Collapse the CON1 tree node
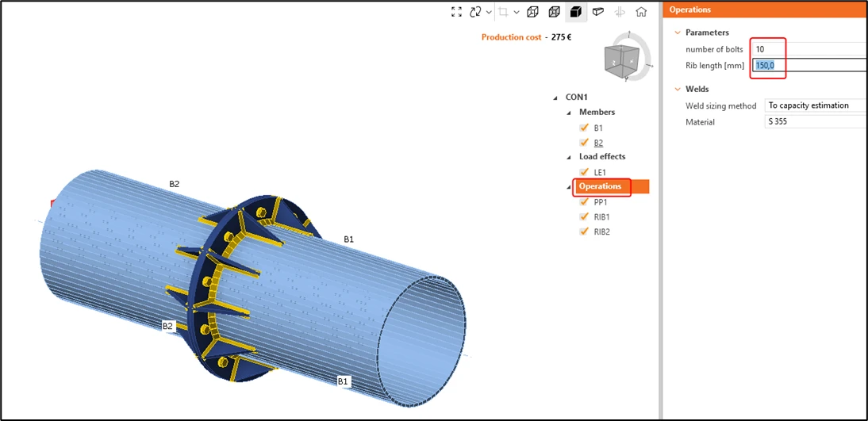The height and width of the screenshot is (421, 868). (555, 98)
